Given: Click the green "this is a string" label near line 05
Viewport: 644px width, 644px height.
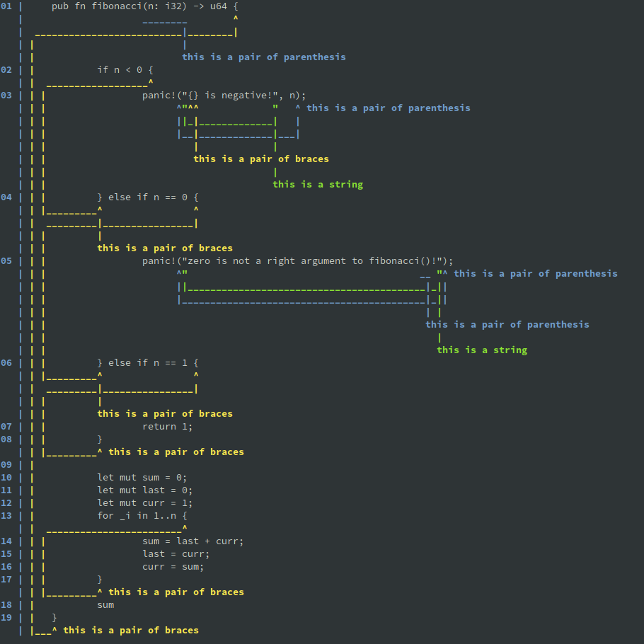Looking at the screenshot, I should pos(482,350).
